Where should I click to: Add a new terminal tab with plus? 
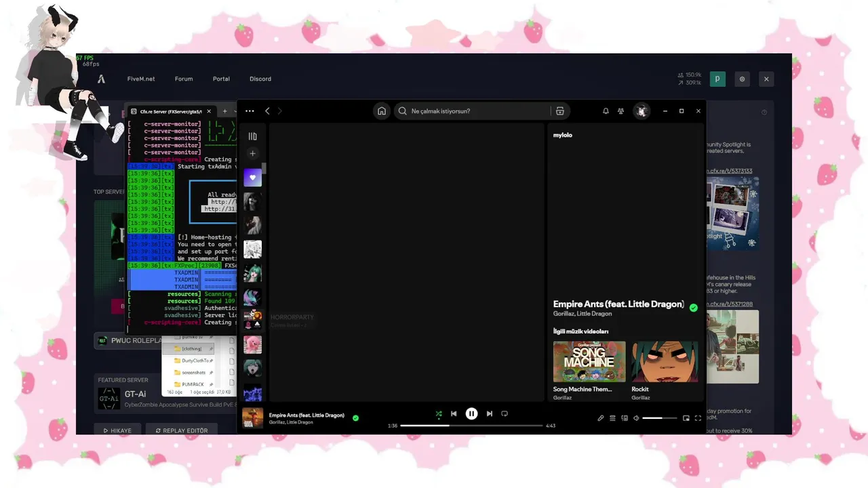(x=225, y=111)
